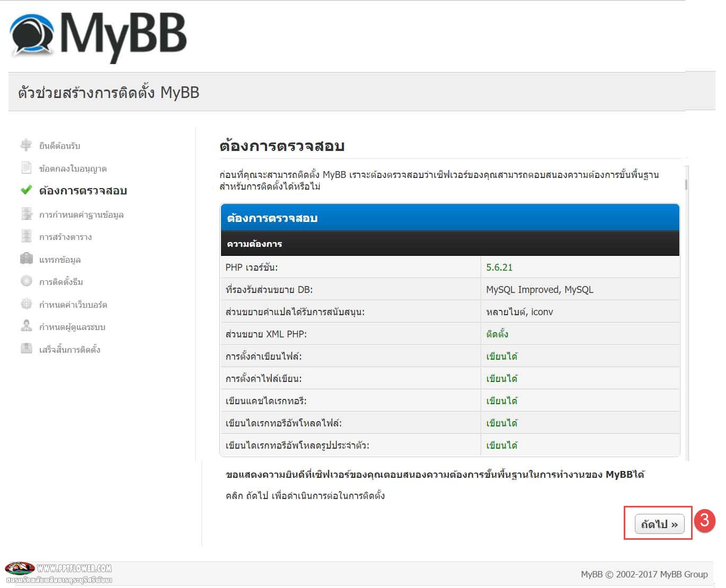726x588 pixels.
Task: Click the MySQL Improved, MySQL value
Action: click(x=540, y=290)
